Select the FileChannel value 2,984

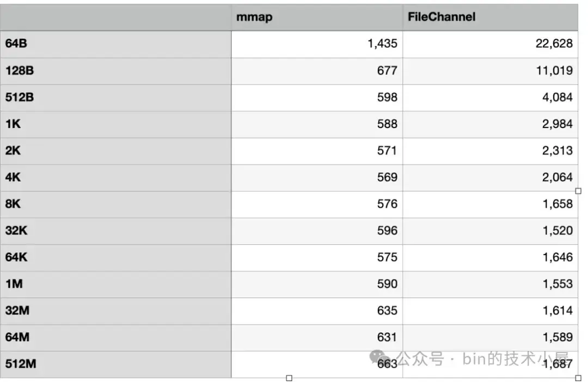pyautogui.click(x=557, y=124)
